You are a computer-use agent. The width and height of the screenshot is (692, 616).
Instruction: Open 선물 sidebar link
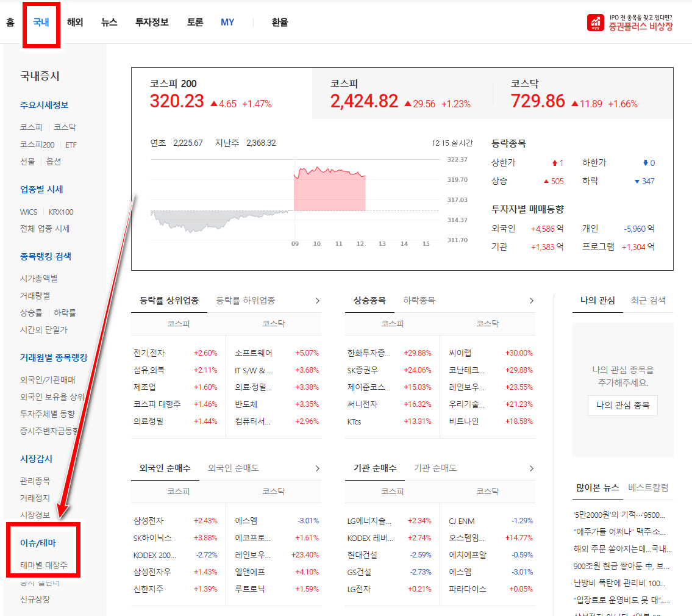click(27, 162)
